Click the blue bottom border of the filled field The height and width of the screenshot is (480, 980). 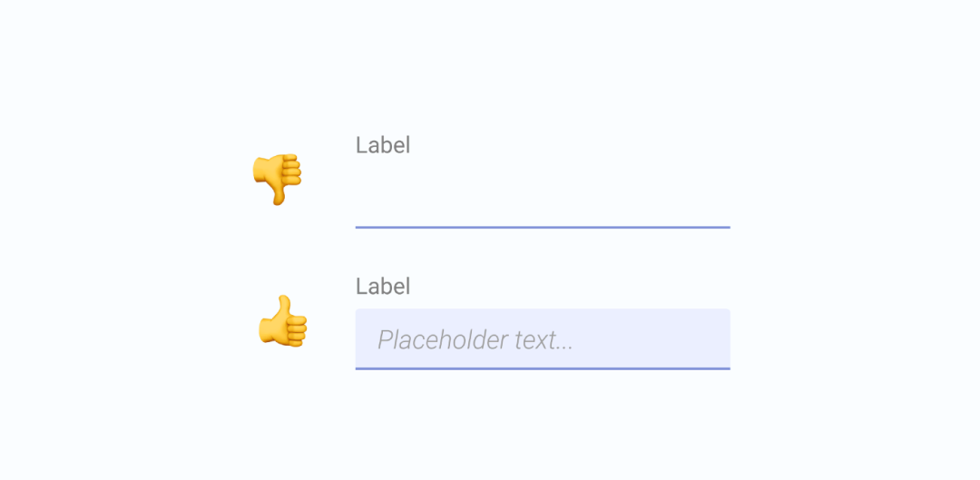point(543,368)
